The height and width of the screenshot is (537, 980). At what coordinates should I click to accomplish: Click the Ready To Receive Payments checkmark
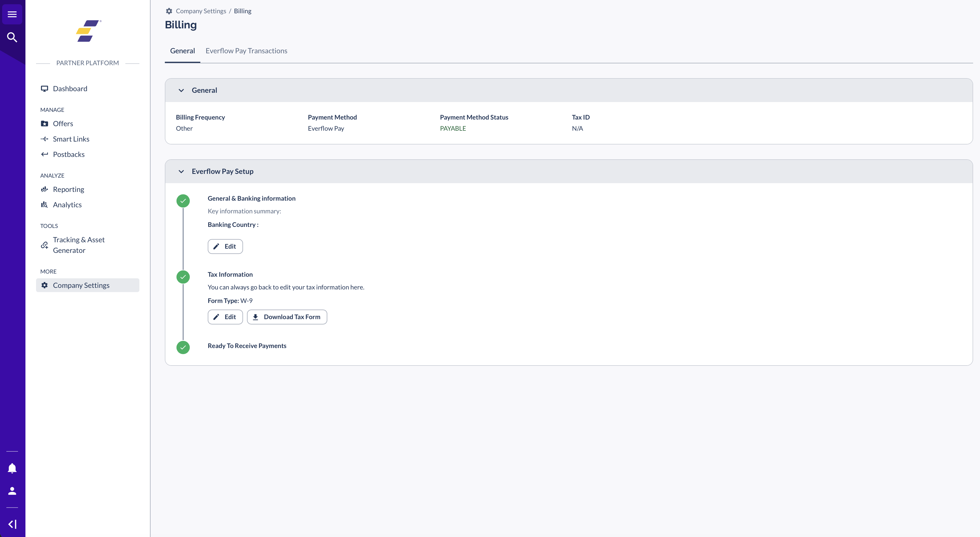tap(183, 347)
